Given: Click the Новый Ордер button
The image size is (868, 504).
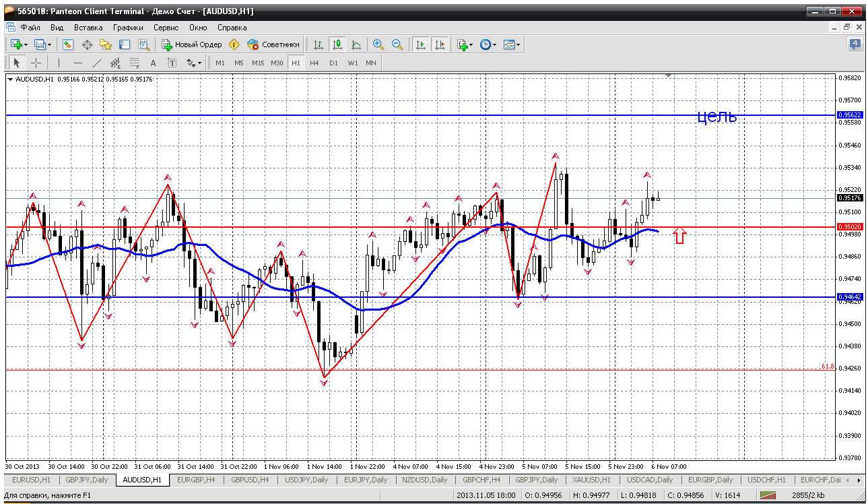Looking at the screenshot, I should coord(192,44).
